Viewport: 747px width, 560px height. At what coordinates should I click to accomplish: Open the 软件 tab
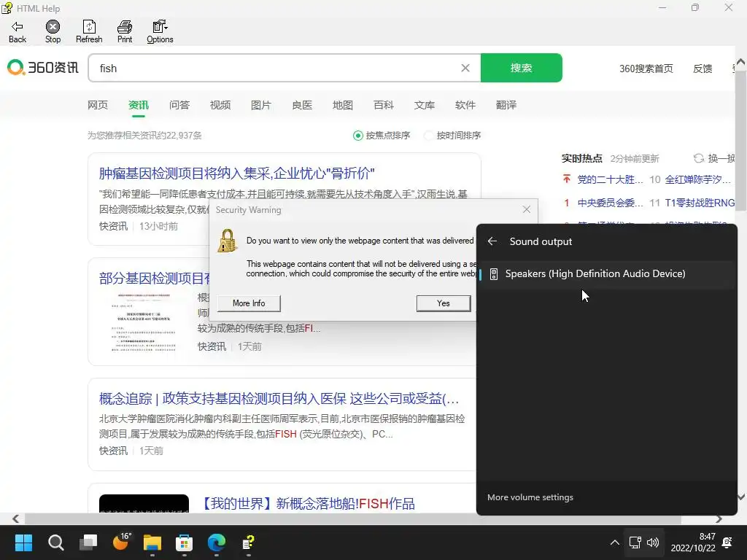coord(465,105)
